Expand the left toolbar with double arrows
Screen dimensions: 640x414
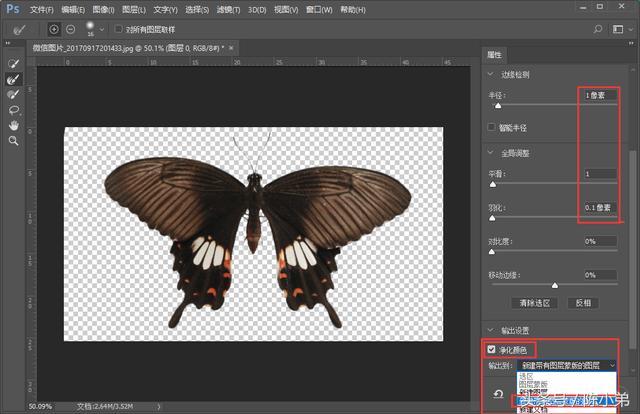7,43
